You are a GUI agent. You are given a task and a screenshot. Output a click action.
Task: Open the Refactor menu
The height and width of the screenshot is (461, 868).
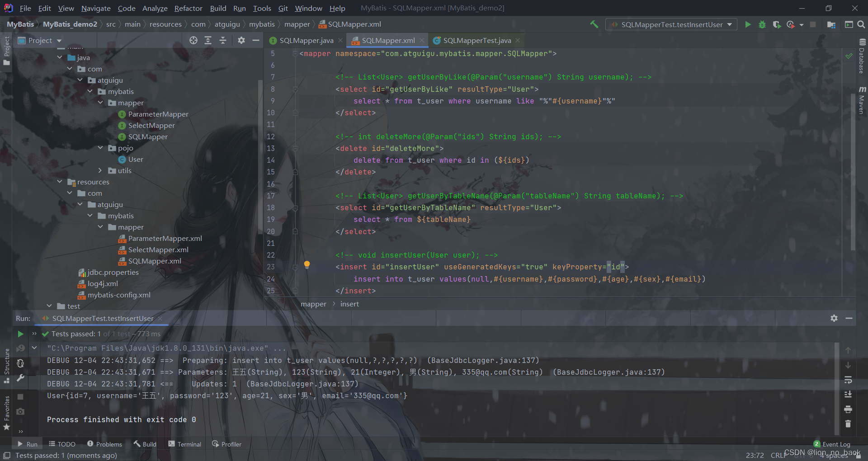[x=189, y=8]
